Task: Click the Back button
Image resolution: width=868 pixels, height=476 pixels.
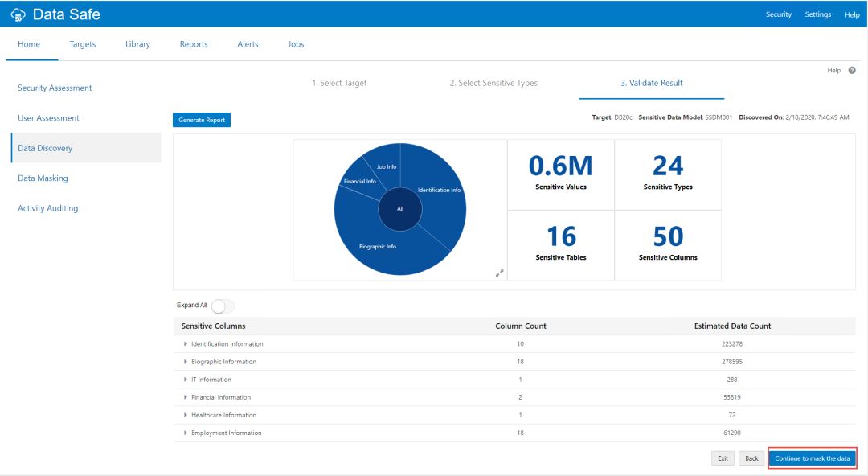Action: 751,458
